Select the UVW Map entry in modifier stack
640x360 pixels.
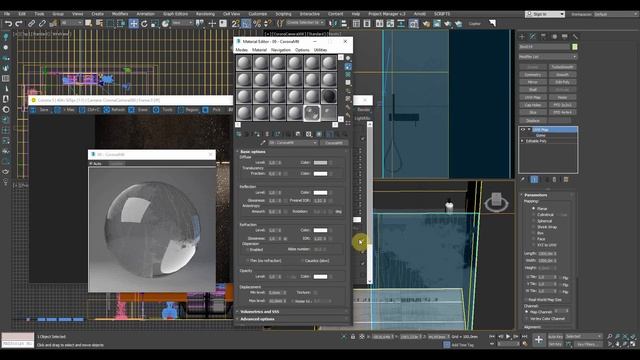[x=553, y=129]
